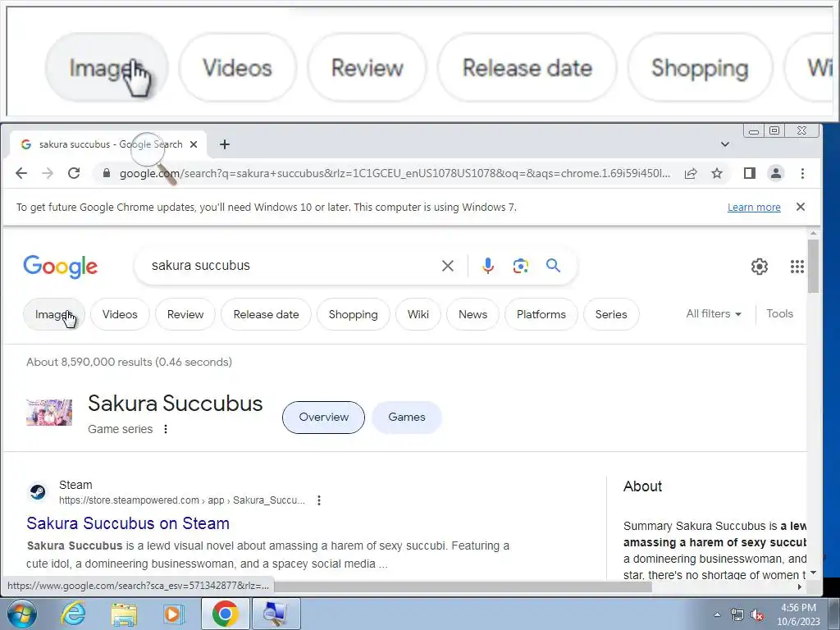840x630 pixels.
Task: Click the padlock site info icon
Action: (x=107, y=173)
